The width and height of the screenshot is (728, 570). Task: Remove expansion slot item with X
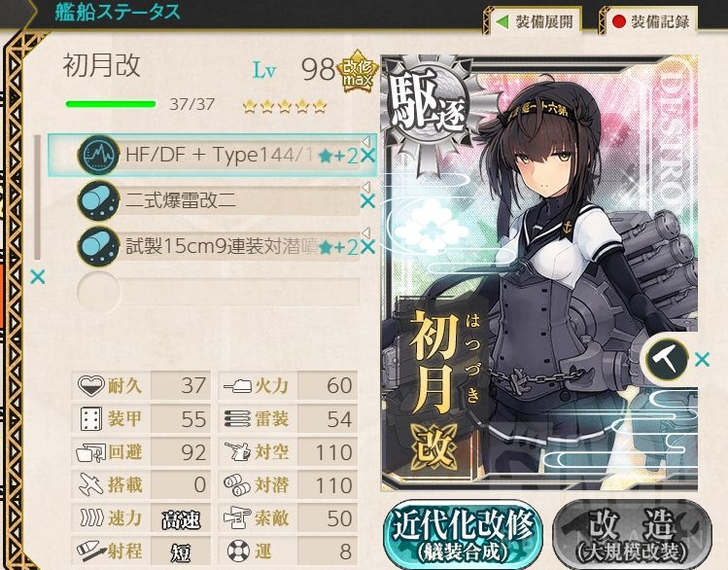click(x=702, y=359)
